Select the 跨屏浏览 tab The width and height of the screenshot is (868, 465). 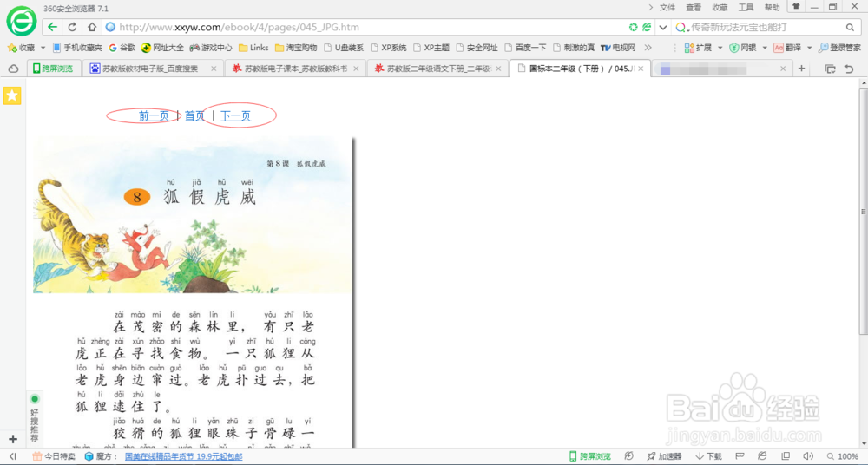coord(53,69)
